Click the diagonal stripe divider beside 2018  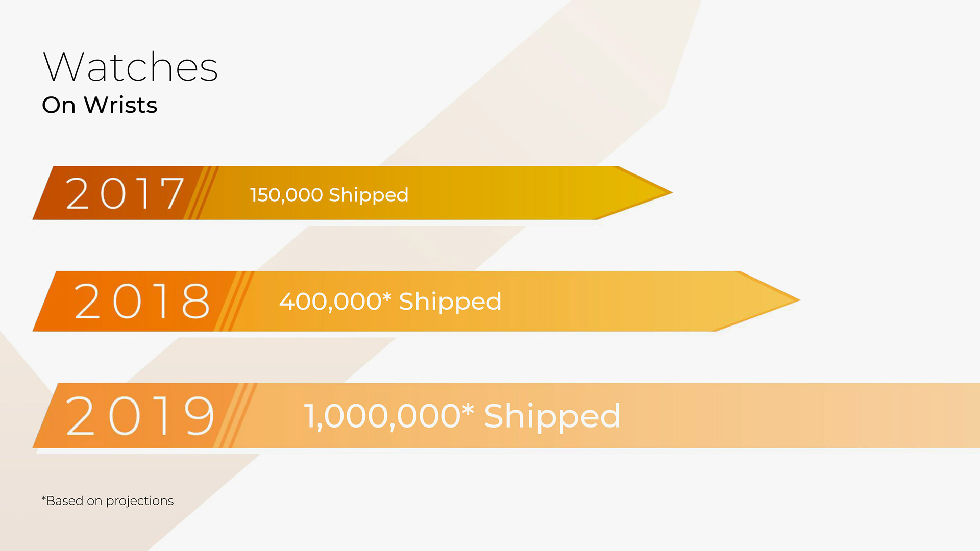pos(234,302)
